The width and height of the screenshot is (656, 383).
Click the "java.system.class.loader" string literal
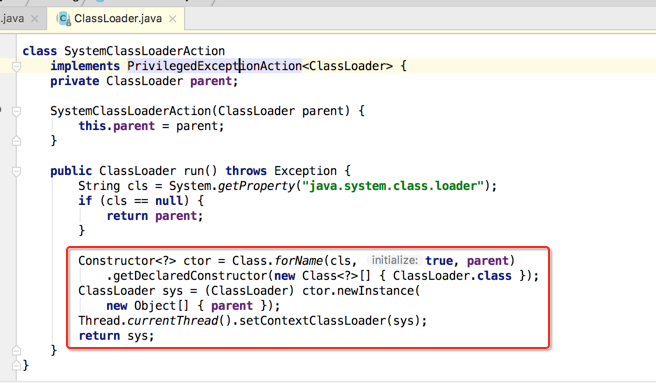point(393,186)
